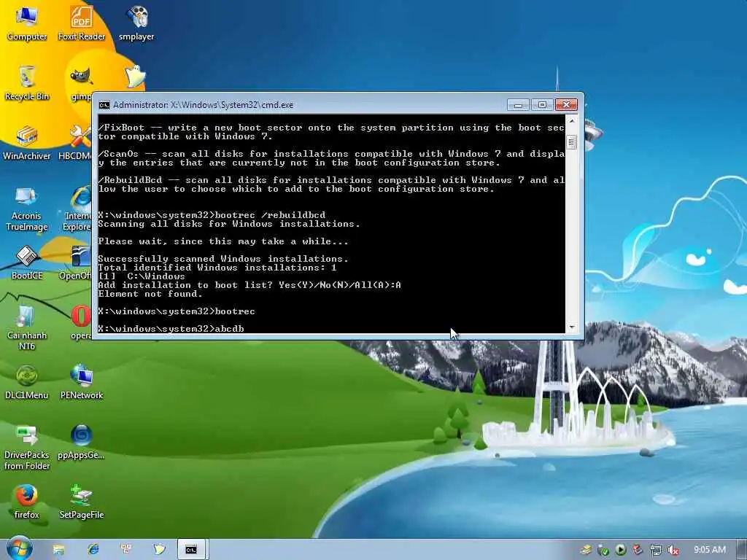Click the 'abcdb' prompt line
The width and height of the screenshot is (747, 560).
(171, 329)
